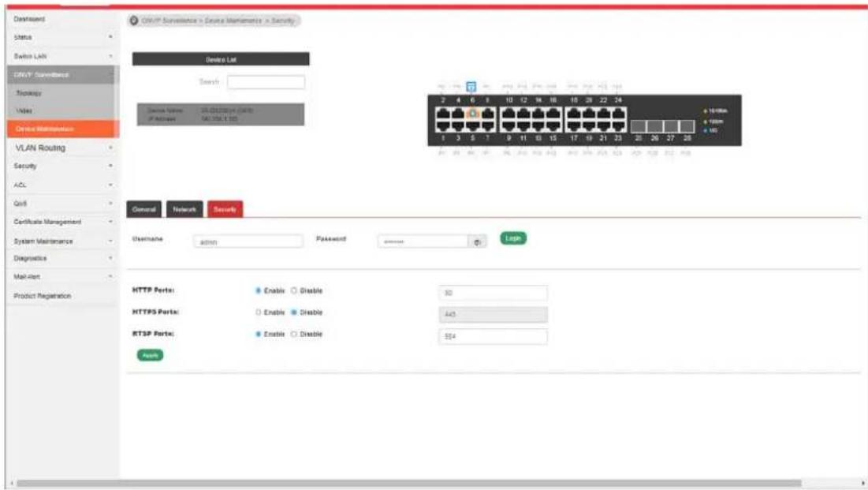This screenshot has height=490, width=868.
Task: Select port 22 on the switch panel
Action: [x=604, y=114]
